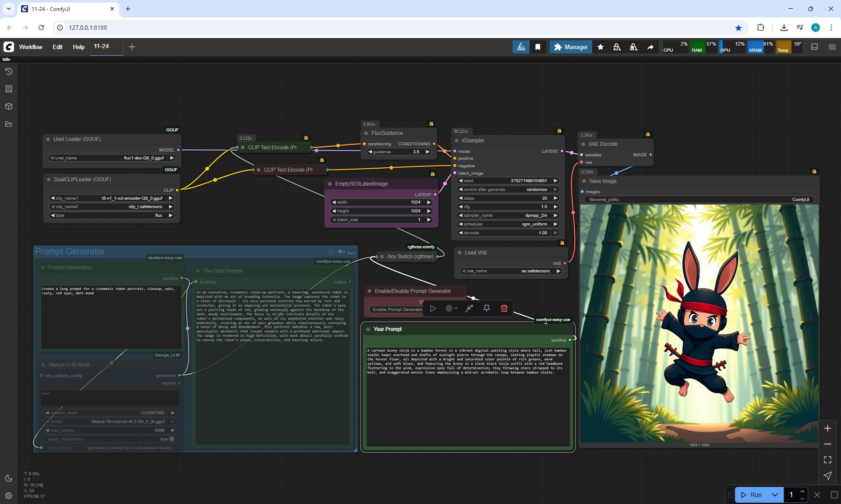
Task: Click the Run button
Action: pyautogui.click(x=753, y=495)
